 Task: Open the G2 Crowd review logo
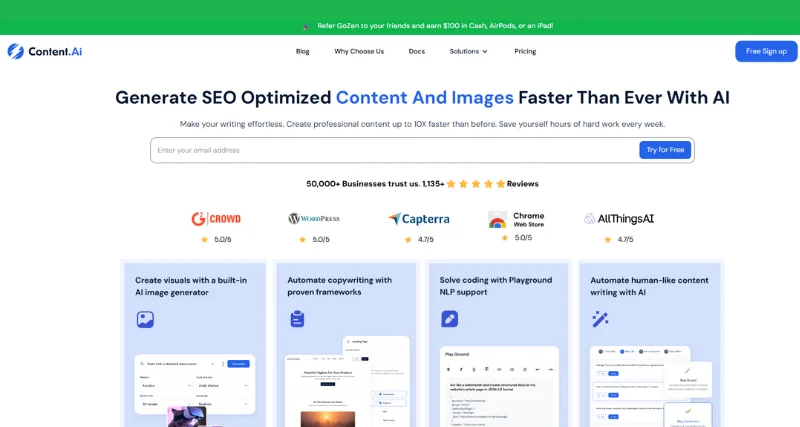click(x=216, y=219)
